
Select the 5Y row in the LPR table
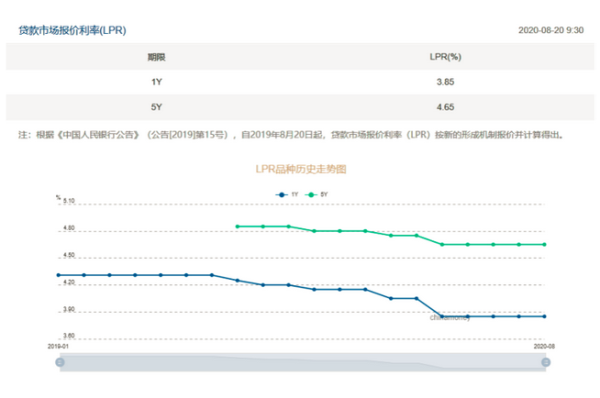point(300,107)
